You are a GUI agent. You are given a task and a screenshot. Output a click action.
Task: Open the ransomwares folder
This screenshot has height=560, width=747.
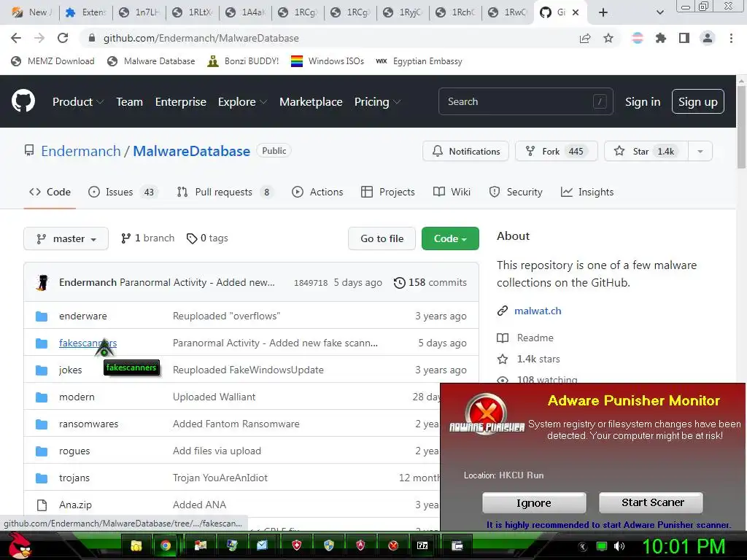tap(88, 424)
